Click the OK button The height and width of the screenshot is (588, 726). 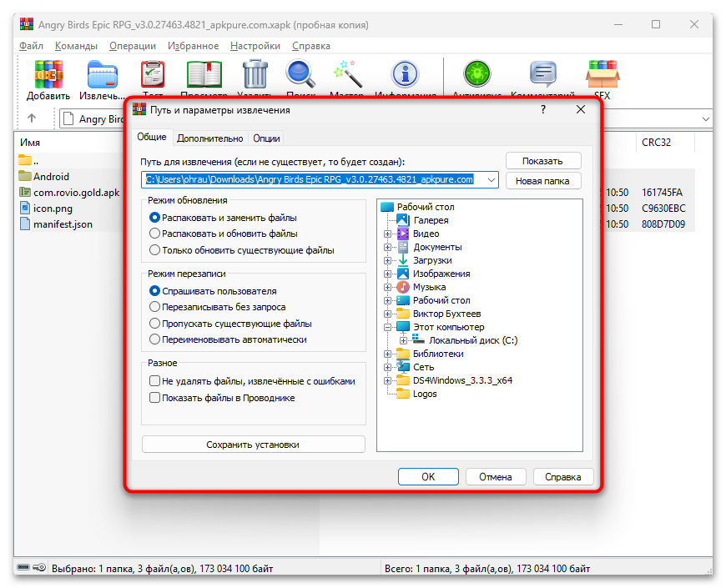[x=428, y=476]
